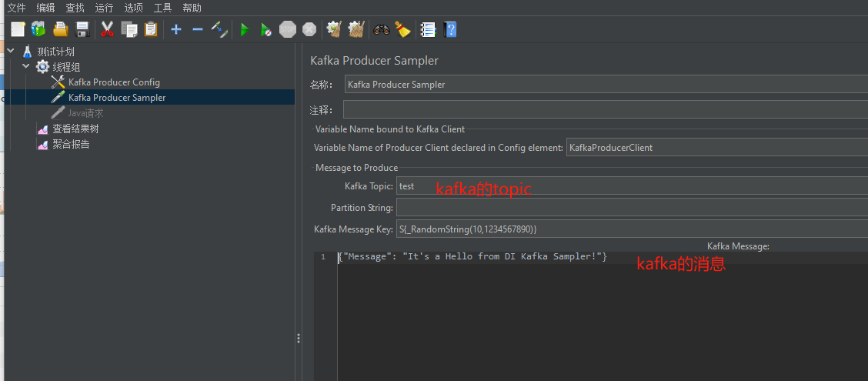868x381 pixels.
Task: Click the Shutdown test icon
Action: [x=309, y=29]
